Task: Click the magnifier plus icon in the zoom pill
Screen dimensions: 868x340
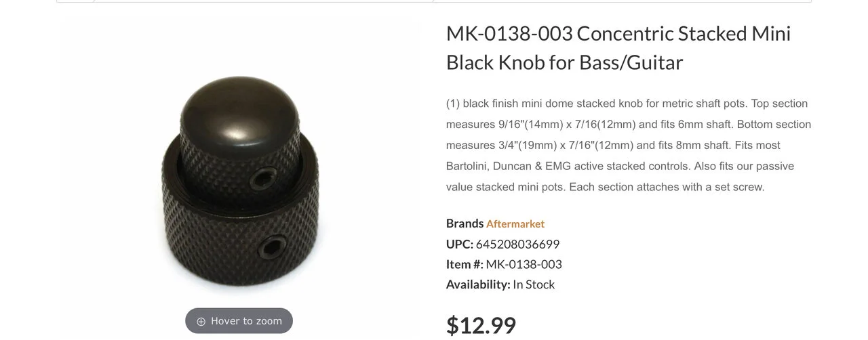Action: click(x=201, y=322)
